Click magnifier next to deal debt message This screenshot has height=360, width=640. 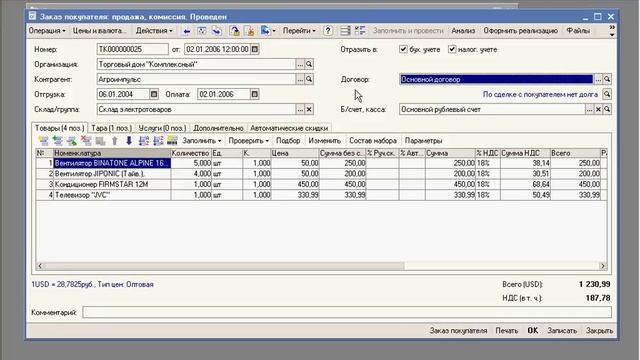coord(607,94)
